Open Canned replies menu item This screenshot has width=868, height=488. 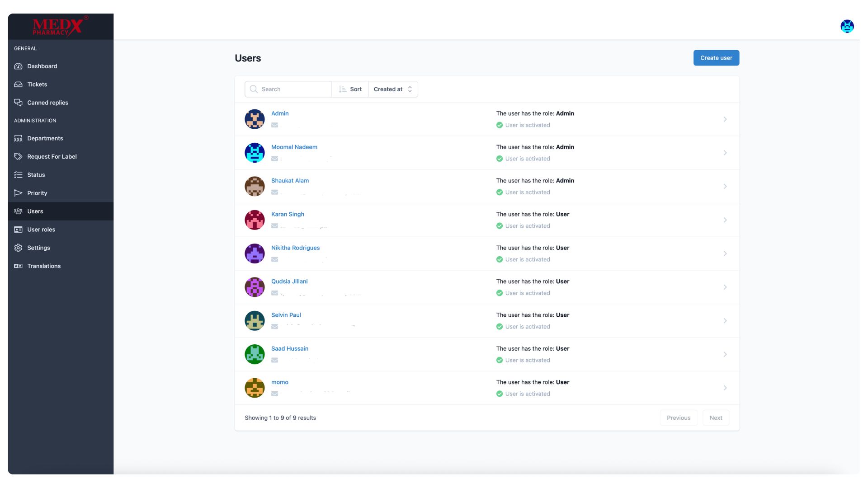pyautogui.click(x=61, y=103)
